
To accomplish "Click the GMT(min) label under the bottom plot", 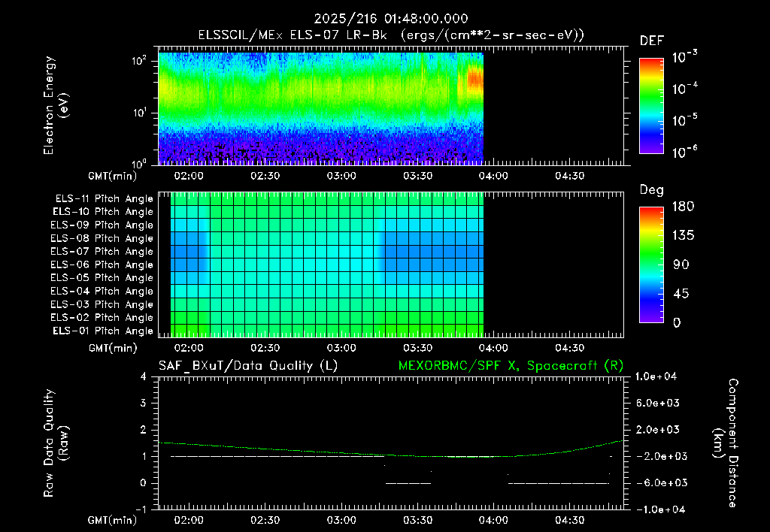I will tap(113, 520).
